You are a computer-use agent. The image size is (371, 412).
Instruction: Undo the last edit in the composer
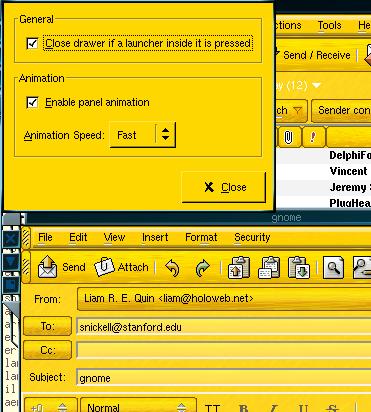[x=172, y=268]
